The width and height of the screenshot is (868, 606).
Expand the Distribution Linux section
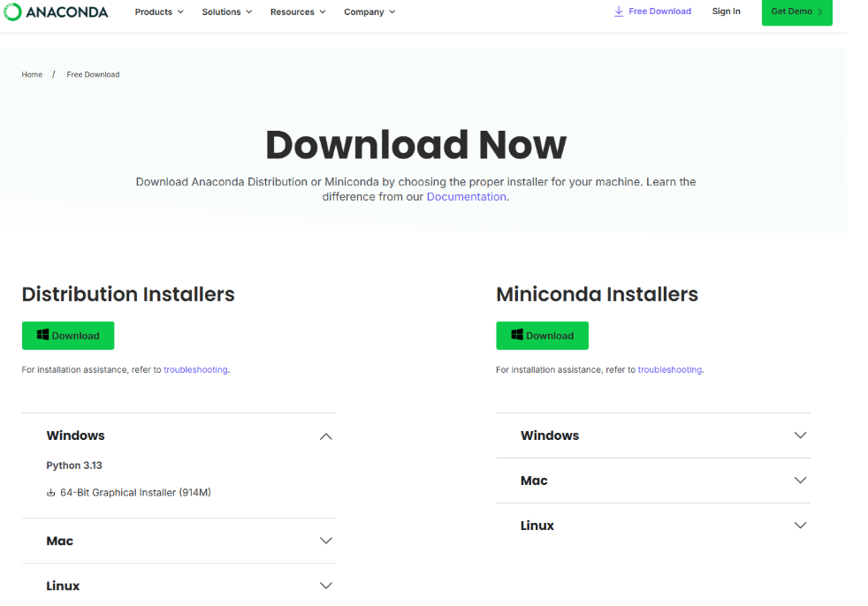[x=179, y=586]
